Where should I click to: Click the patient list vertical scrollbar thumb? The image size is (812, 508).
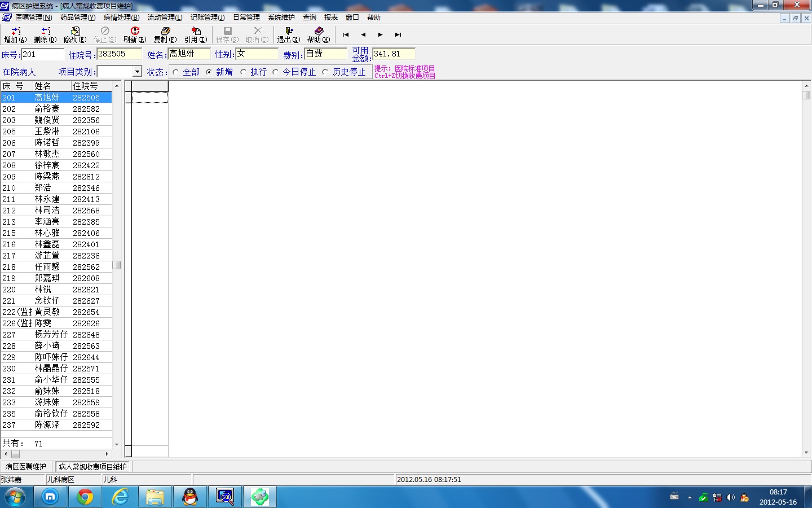pyautogui.click(x=117, y=265)
